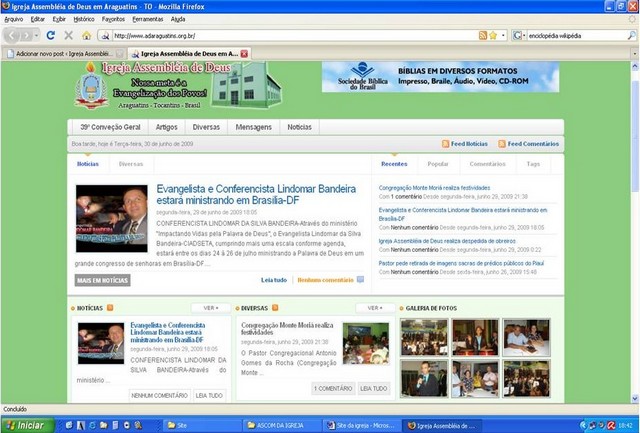Click the MAIS EM NOTÍCIAS button
This screenshot has width=640, height=433.
tap(102, 280)
